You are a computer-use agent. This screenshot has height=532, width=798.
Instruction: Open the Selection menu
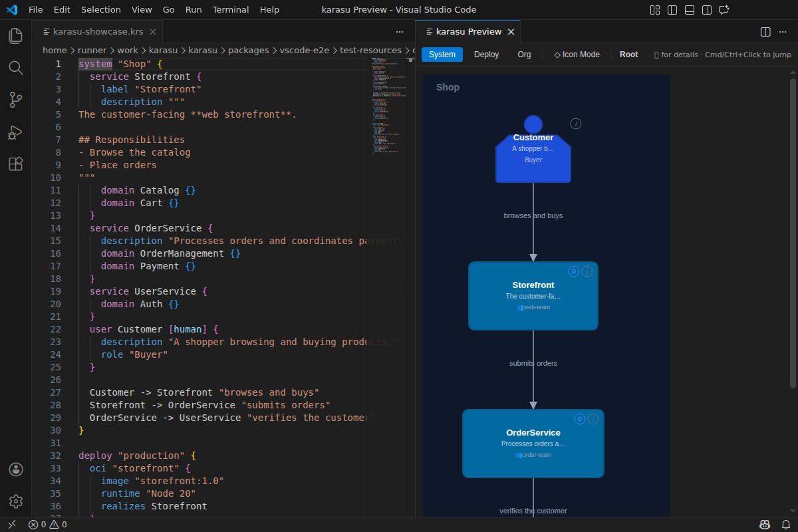point(101,10)
